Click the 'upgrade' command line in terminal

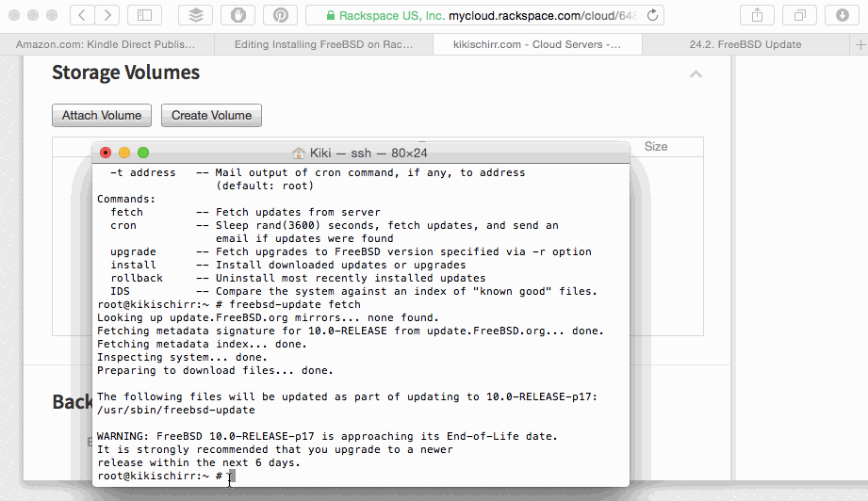tap(351, 251)
